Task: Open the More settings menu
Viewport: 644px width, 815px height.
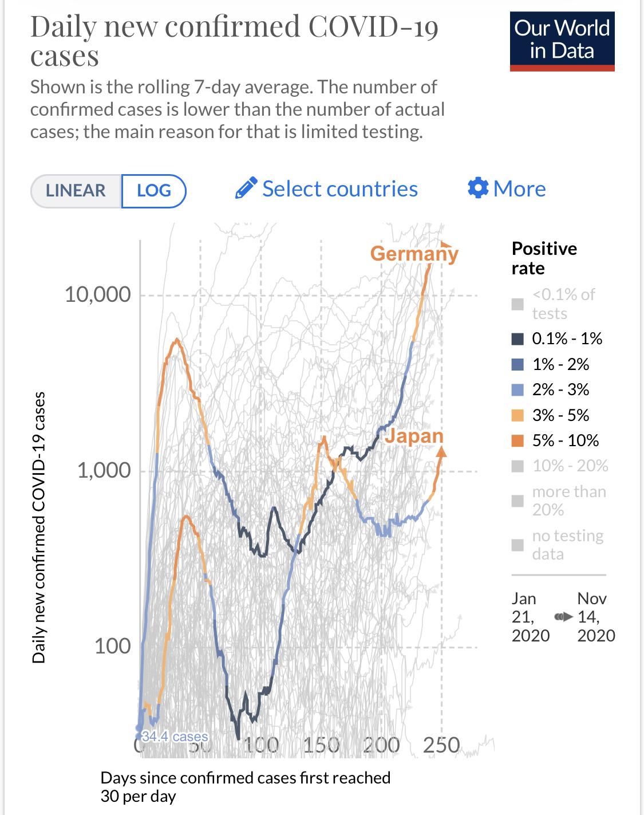Action: click(x=507, y=188)
